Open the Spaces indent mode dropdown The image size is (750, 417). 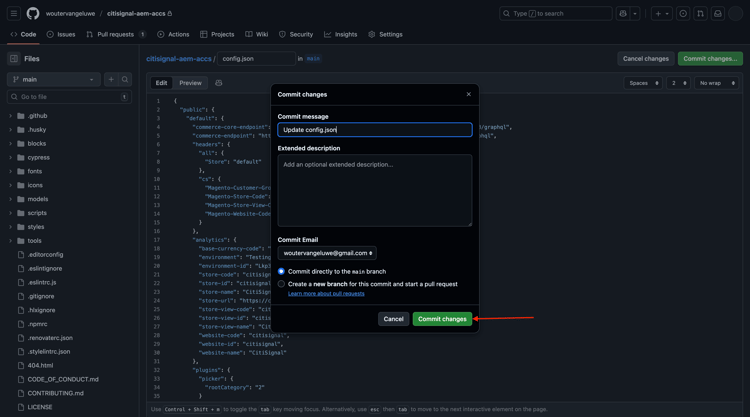pos(643,83)
